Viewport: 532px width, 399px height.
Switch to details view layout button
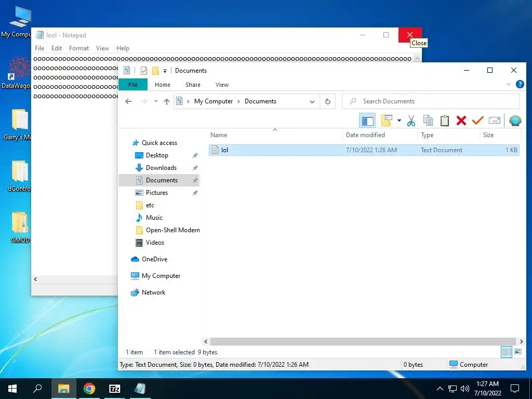tap(507, 352)
